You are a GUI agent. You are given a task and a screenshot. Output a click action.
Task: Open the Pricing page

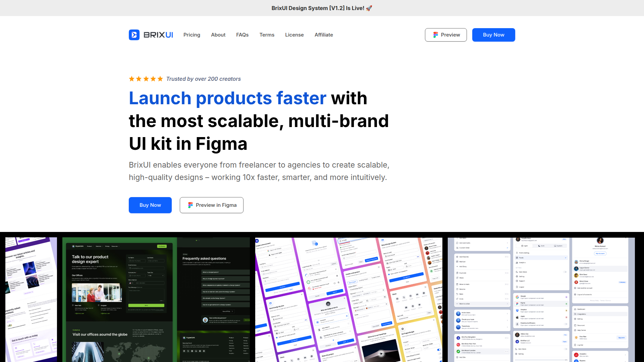(192, 35)
